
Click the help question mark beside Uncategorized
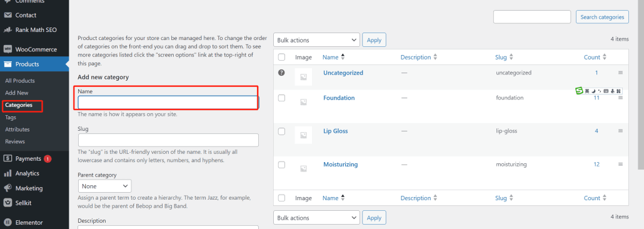pos(281,73)
